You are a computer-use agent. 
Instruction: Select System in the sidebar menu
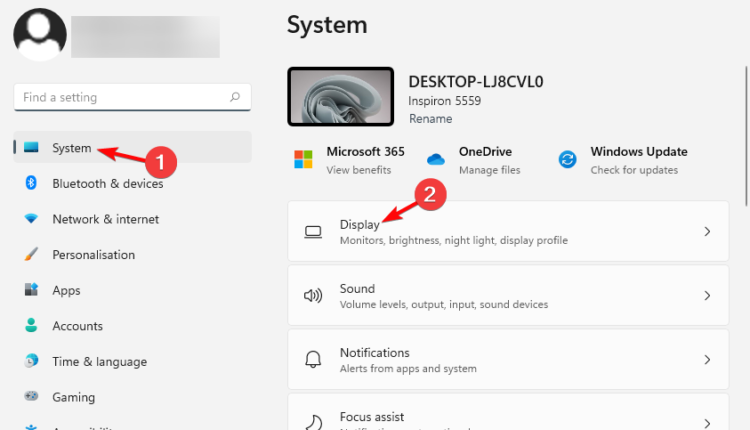(x=72, y=148)
